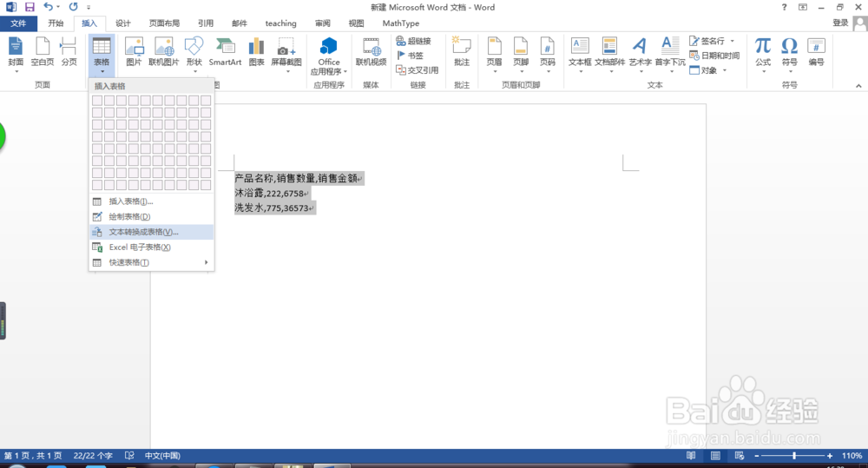The width and height of the screenshot is (868, 468).
Task: Collapse the ribbon with the arrow
Action: 858,85
